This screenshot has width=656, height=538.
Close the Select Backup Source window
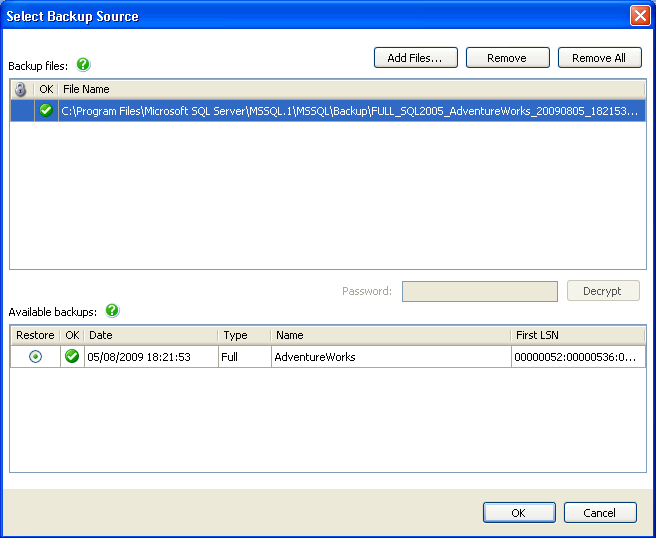pyautogui.click(x=639, y=16)
